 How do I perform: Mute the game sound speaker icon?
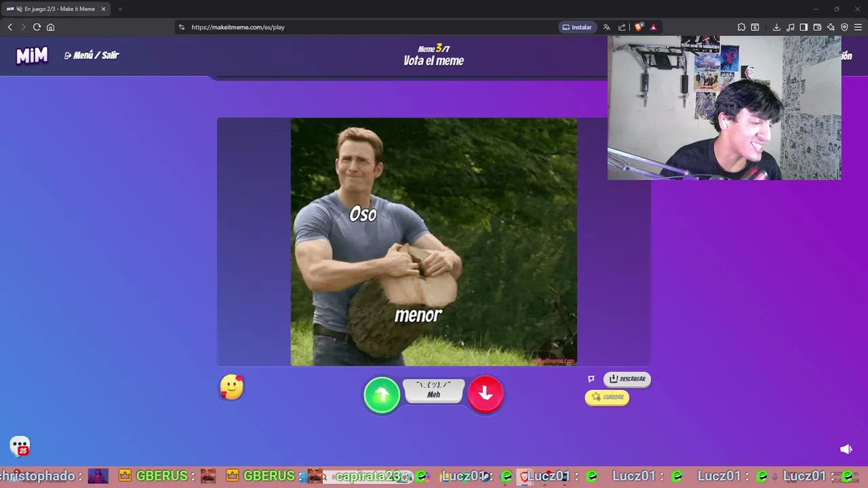coord(846,449)
